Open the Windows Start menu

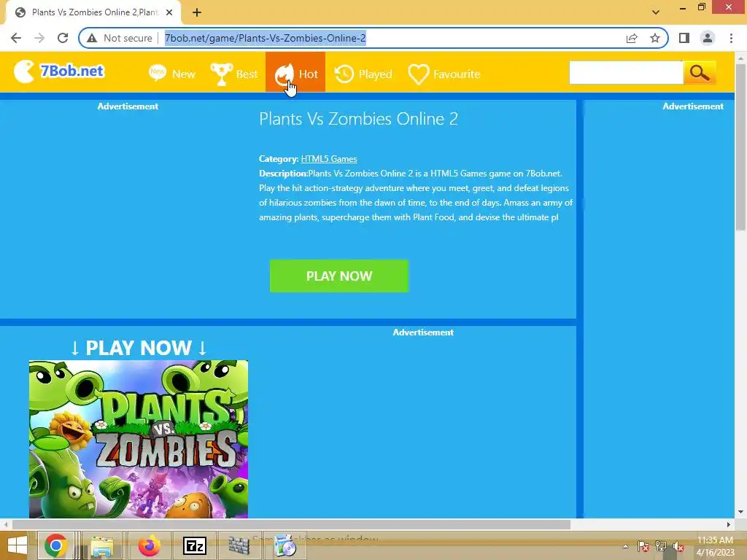coord(17,545)
